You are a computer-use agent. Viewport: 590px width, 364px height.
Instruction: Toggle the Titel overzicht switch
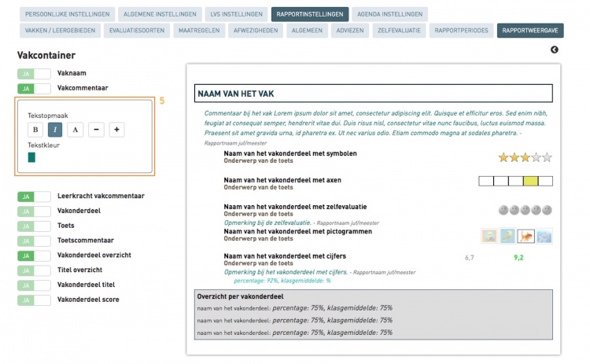click(x=34, y=270)
